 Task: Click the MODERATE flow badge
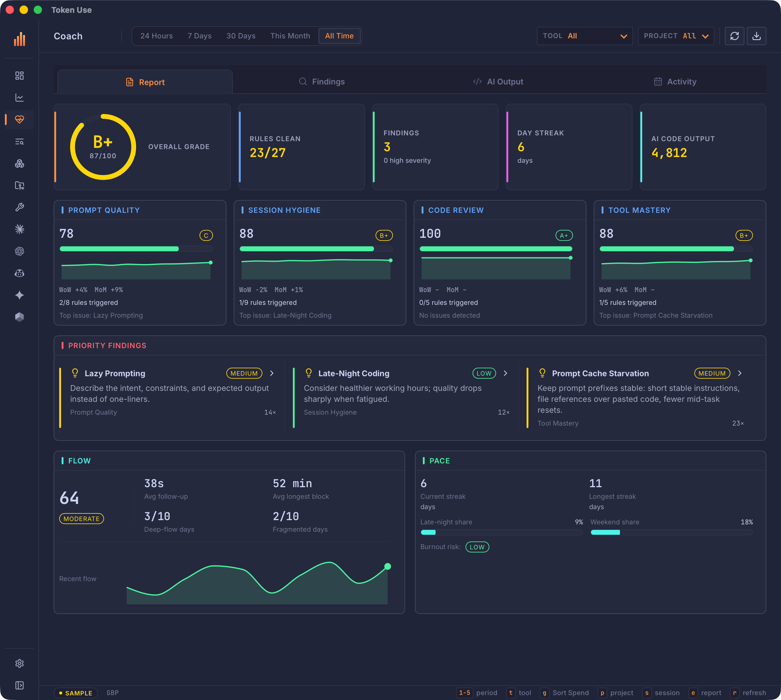coord(81,519)
